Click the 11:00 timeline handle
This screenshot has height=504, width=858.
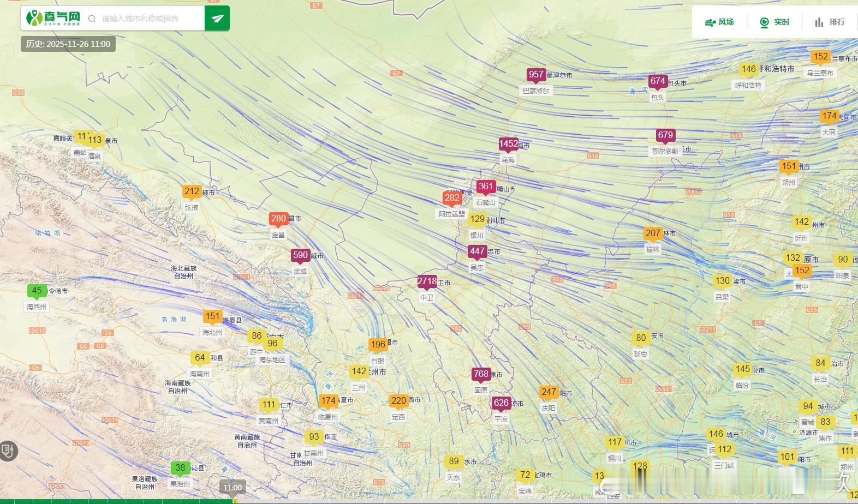click(233, 488)
